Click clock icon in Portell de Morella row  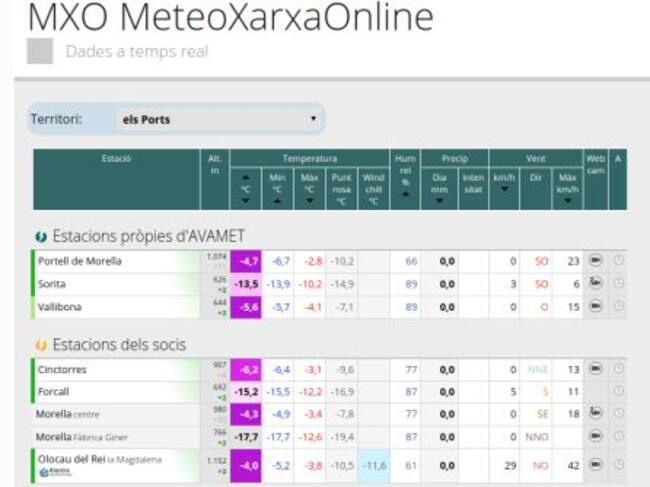click(619, 261)
